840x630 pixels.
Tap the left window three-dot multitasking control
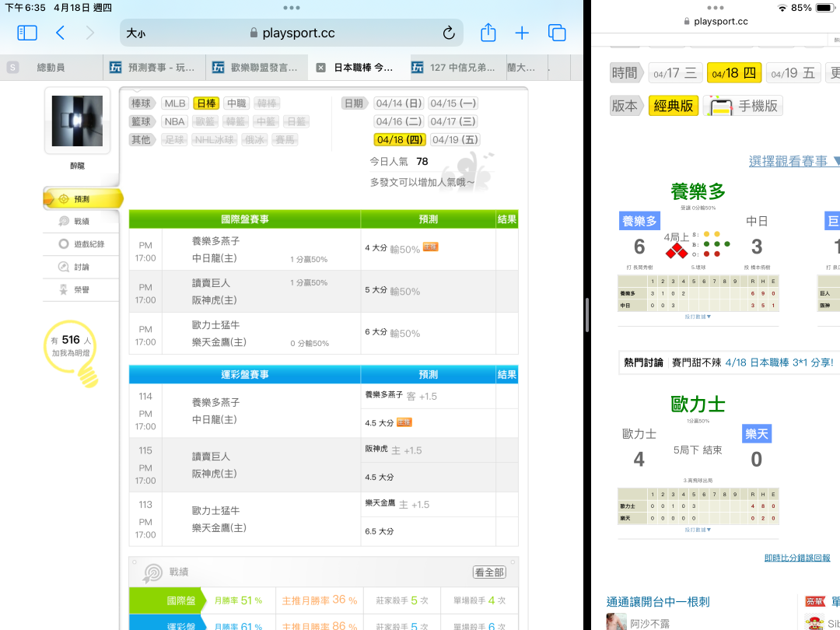tap(292, 8)
